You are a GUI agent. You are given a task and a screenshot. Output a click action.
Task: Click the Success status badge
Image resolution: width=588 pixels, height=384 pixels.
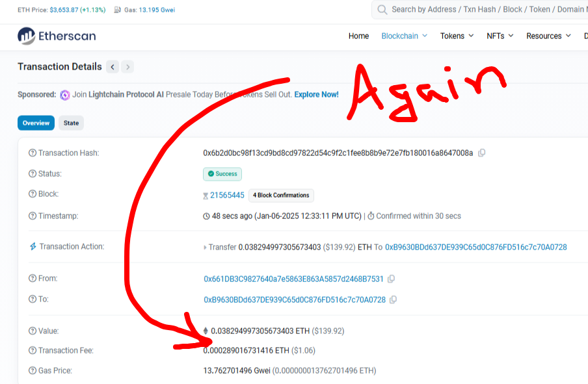pyautogui.click(x=222, y=174)
